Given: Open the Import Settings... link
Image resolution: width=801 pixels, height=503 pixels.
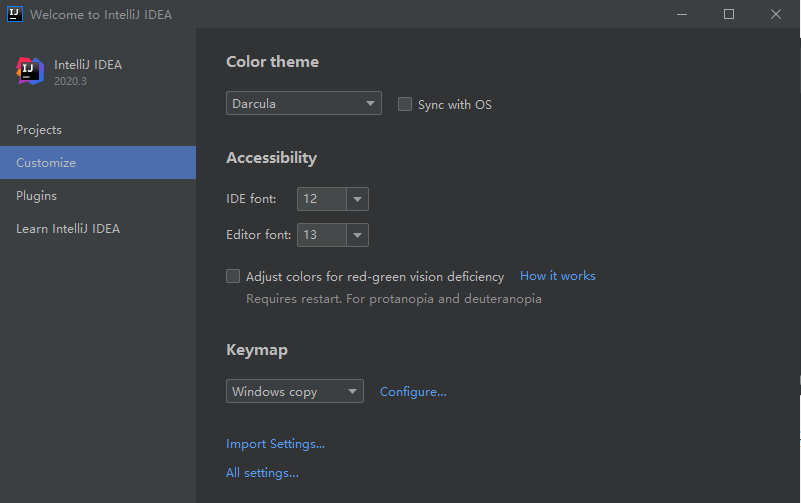Looking at the screenshot, I should point(275,444).
